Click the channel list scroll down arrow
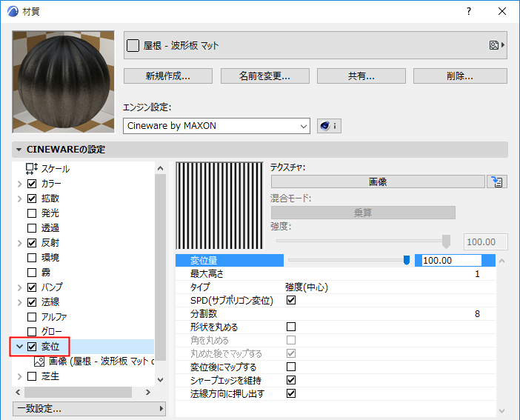520x420 pixels. pos(161,380)
